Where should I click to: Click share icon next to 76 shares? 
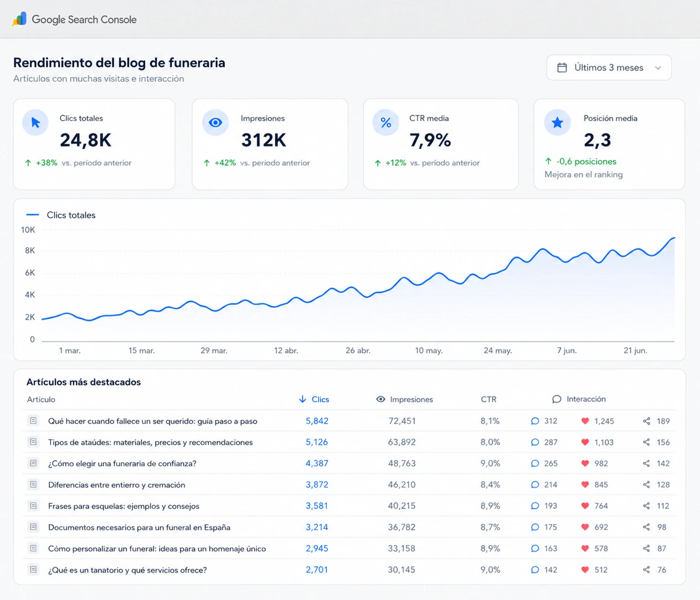pos(646,570)
